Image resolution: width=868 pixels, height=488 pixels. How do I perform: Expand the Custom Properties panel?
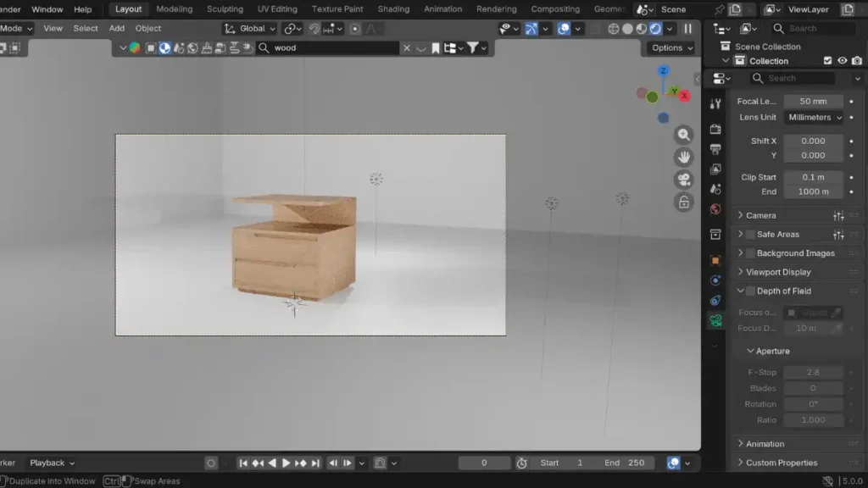(781, 463)
